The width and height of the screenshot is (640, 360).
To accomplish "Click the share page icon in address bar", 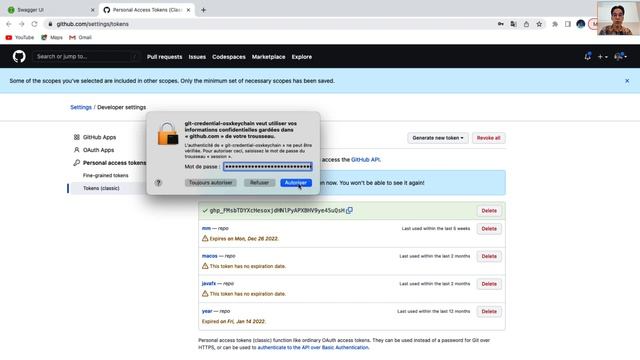I will point(526,24).
